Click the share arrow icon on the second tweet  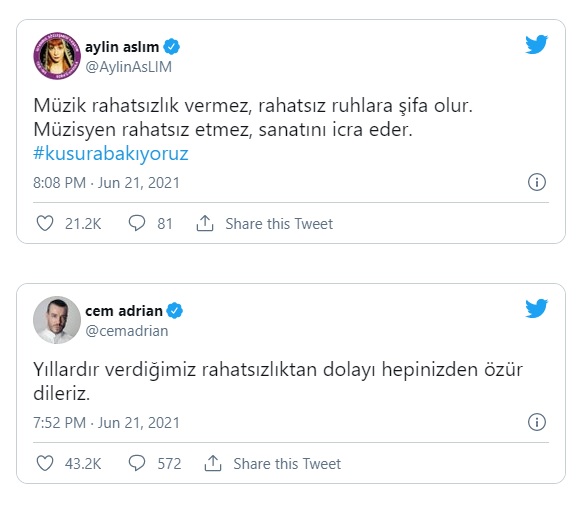(x=213, y=463)
